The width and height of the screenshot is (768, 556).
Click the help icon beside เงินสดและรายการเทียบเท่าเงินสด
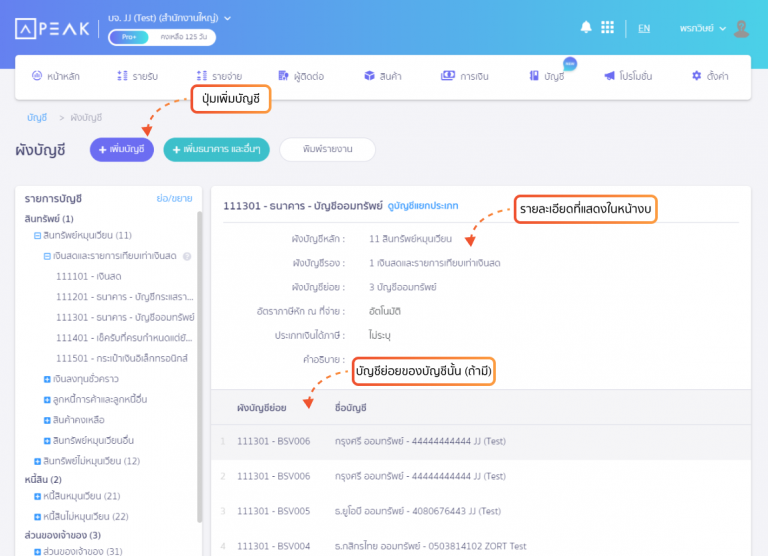(187, 256)
